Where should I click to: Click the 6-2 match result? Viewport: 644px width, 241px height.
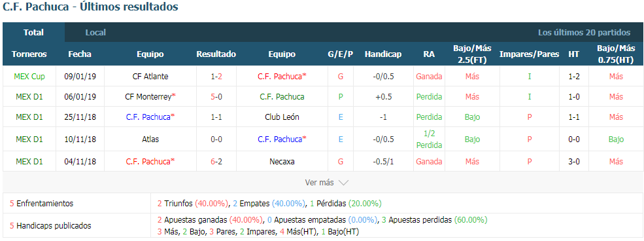[x=216, y=161]
